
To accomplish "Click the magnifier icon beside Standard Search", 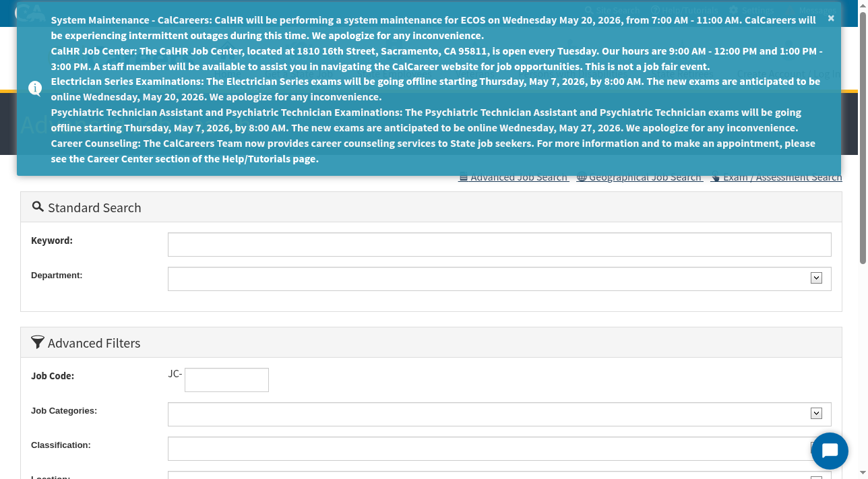I will click(38, 207).
